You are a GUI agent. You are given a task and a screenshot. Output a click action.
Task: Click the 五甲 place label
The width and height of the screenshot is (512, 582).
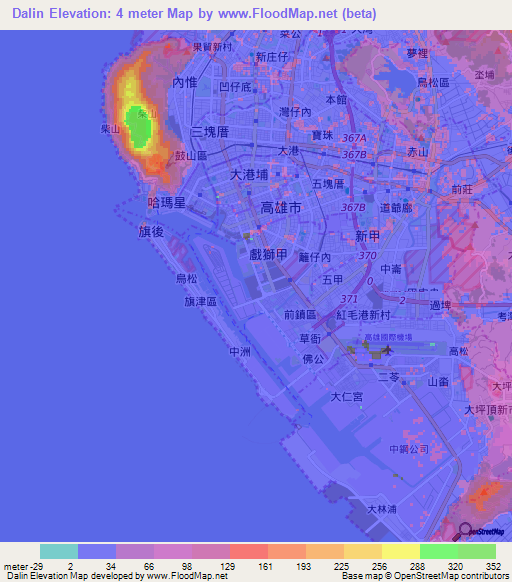click(332, 279)
